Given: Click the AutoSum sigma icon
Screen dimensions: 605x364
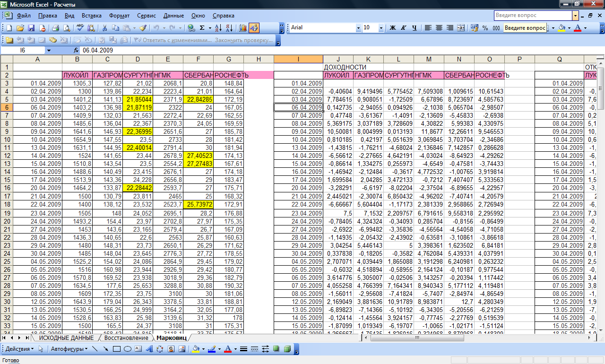Looking at the screenshot, I should 202,28.
